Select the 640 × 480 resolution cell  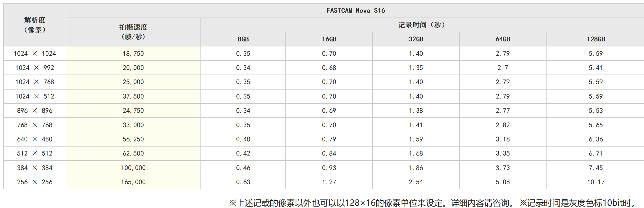(35, 139)
